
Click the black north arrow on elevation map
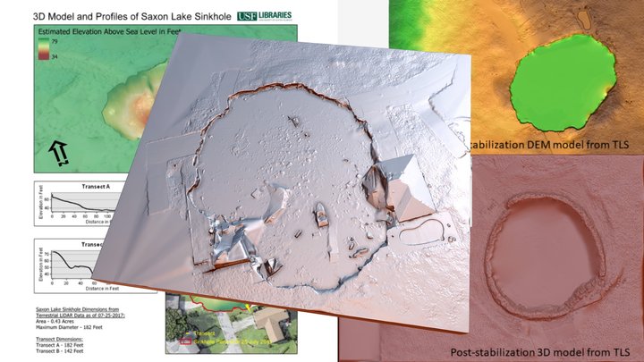coord(59,153)
